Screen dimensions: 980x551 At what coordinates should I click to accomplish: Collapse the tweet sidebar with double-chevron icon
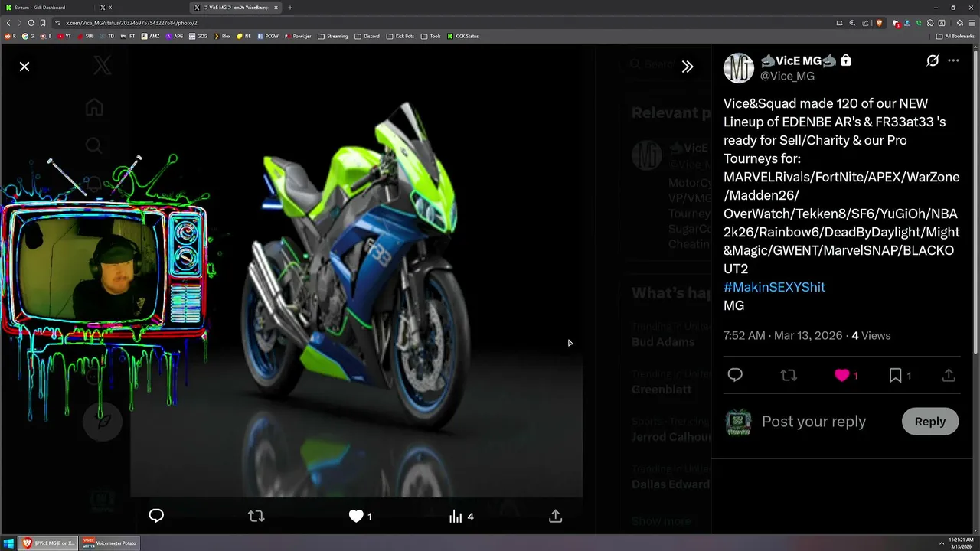[688, 67]
